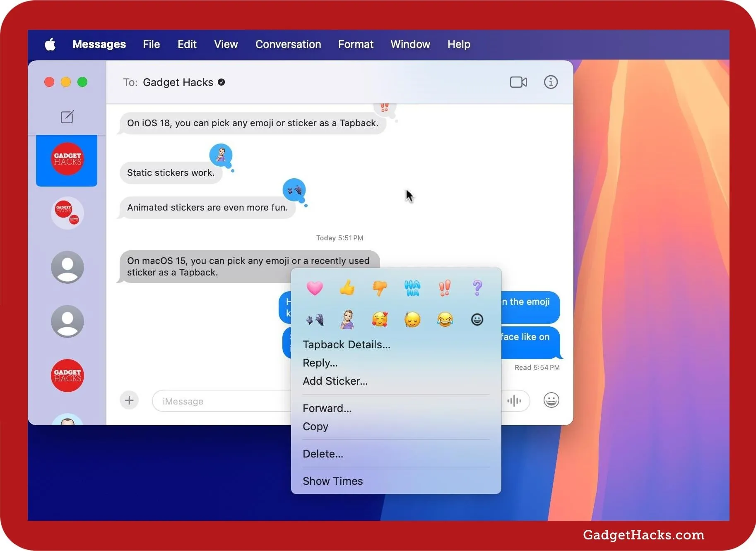Open the Gadget Hacks group conversation
The height and width of the screenshot is (551, 756).
tap(67, 213)
